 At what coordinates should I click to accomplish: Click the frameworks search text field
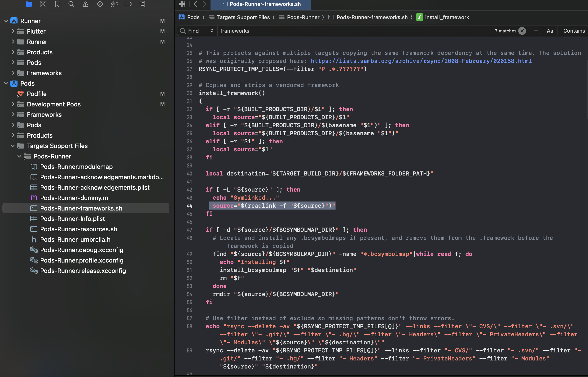(355, 31)
